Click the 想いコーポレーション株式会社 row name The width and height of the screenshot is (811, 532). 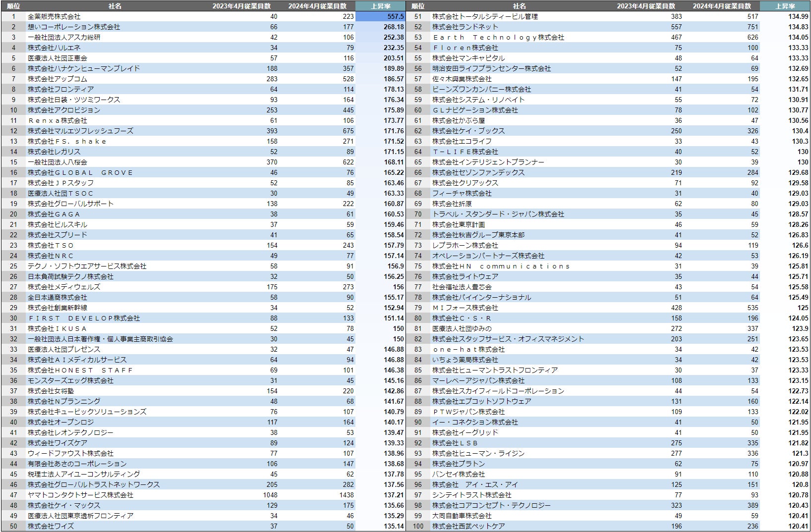point(74,27)
